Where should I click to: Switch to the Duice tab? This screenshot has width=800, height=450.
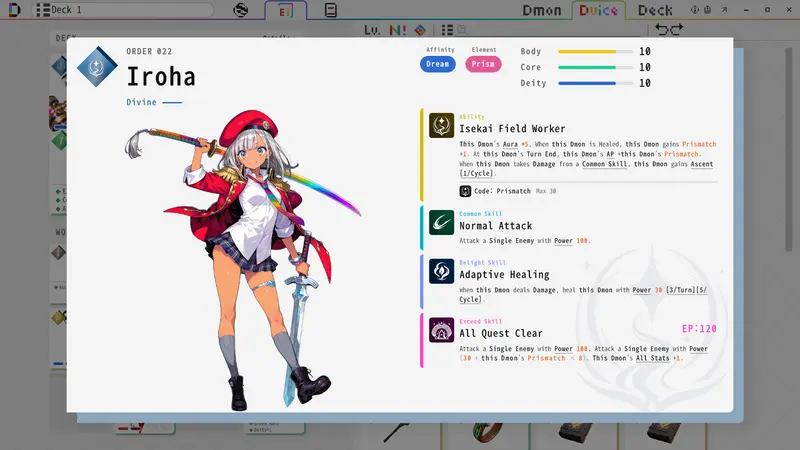pyautogui.click(x=598, y=10)
